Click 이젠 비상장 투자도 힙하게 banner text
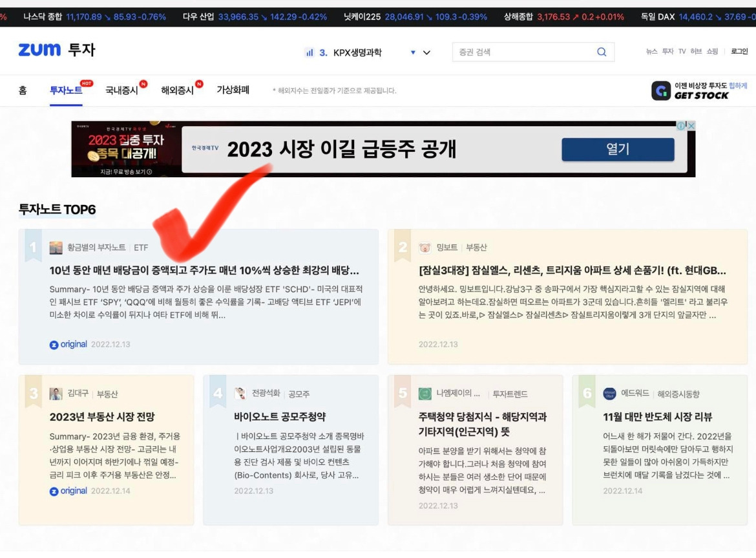 coord(711,85)
